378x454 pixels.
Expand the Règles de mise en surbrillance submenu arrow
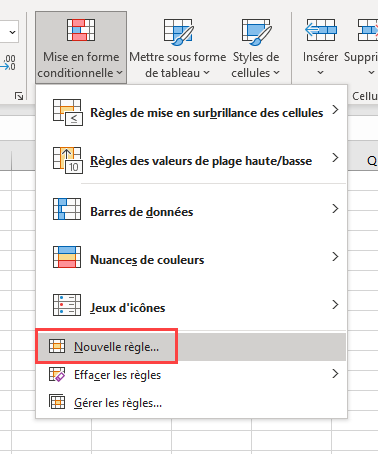[335, 110]
